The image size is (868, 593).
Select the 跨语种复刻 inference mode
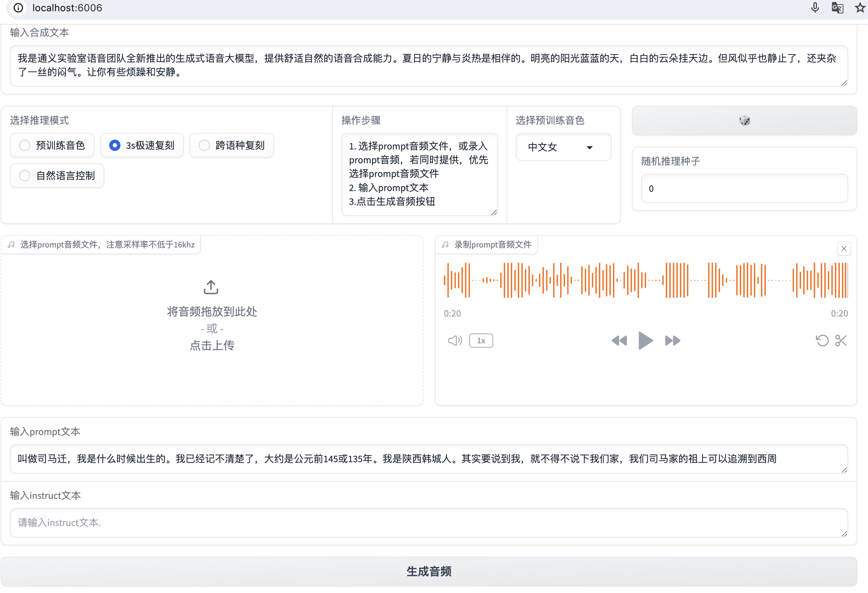(231, 145)
